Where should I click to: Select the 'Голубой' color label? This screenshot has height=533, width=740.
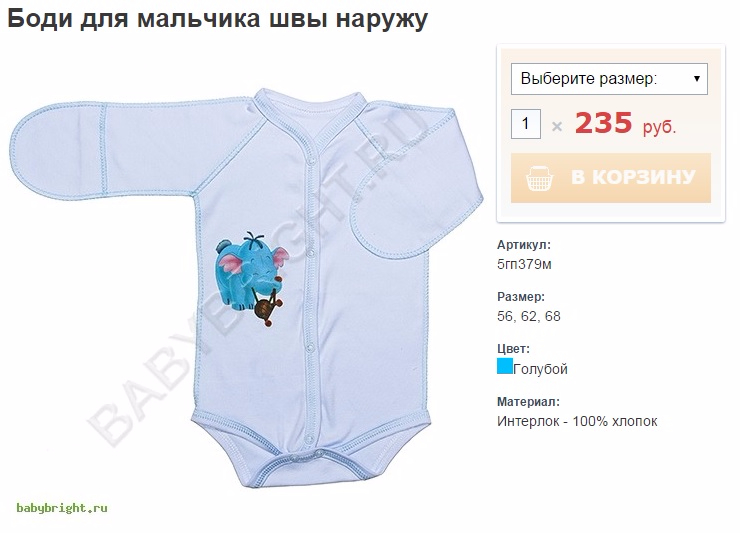(x=540, y=369)
